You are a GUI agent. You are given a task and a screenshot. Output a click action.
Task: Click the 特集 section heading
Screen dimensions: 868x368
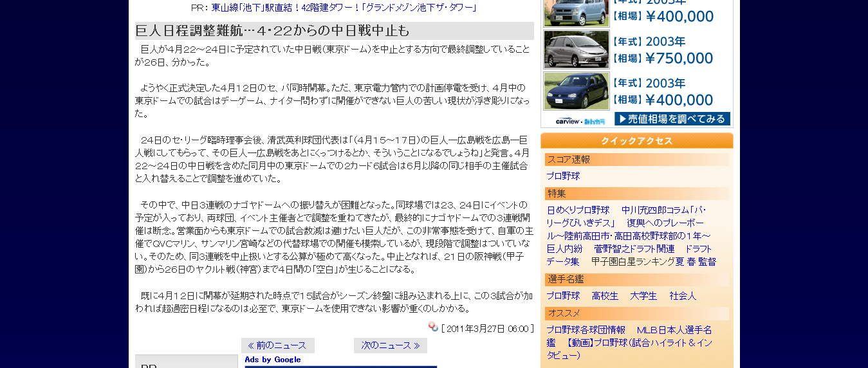[637, 194]
